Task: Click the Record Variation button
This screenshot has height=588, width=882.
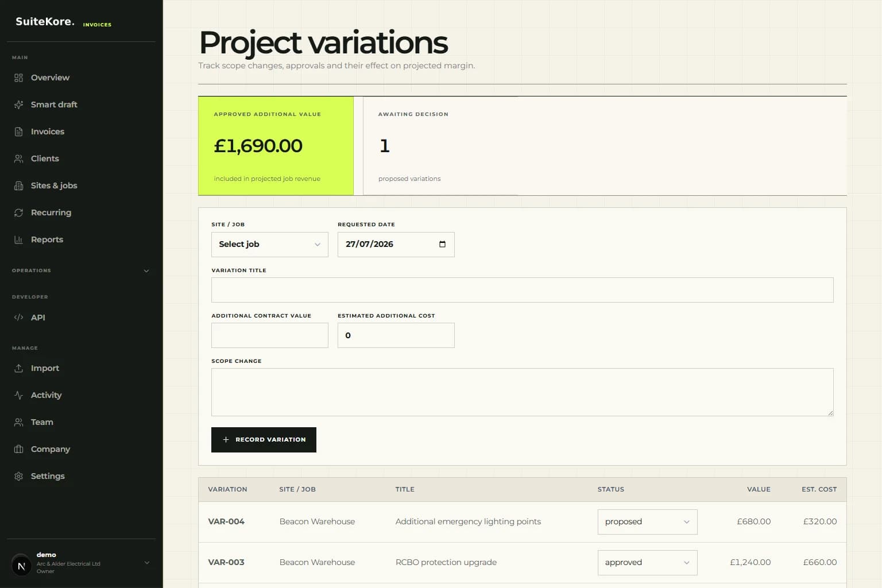Action: click(264, 439)
